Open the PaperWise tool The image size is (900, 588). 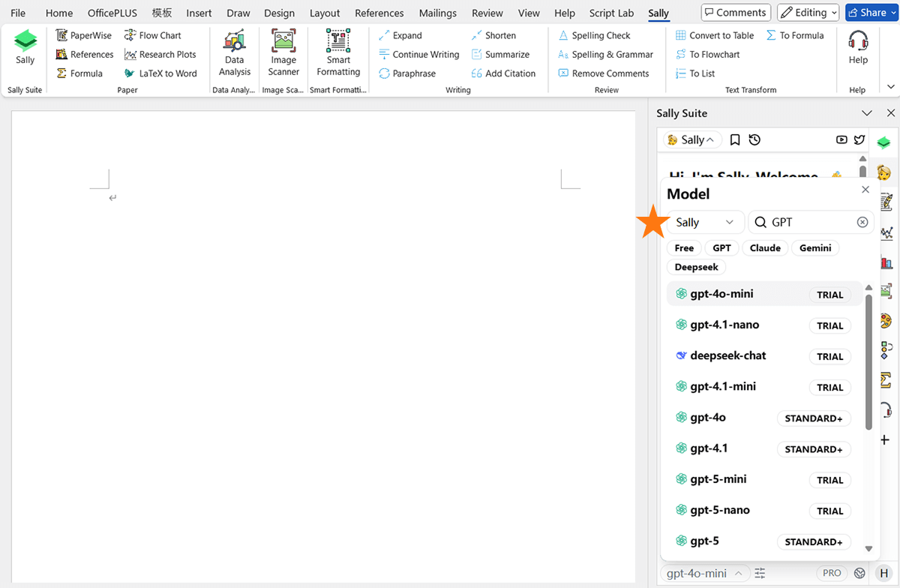[x=84, y=35]
